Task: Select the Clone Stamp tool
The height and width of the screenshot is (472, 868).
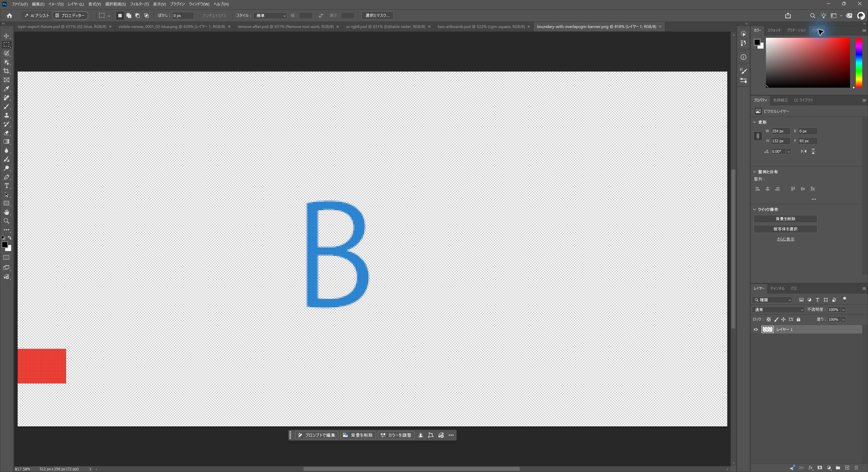Action: [6, 115]
